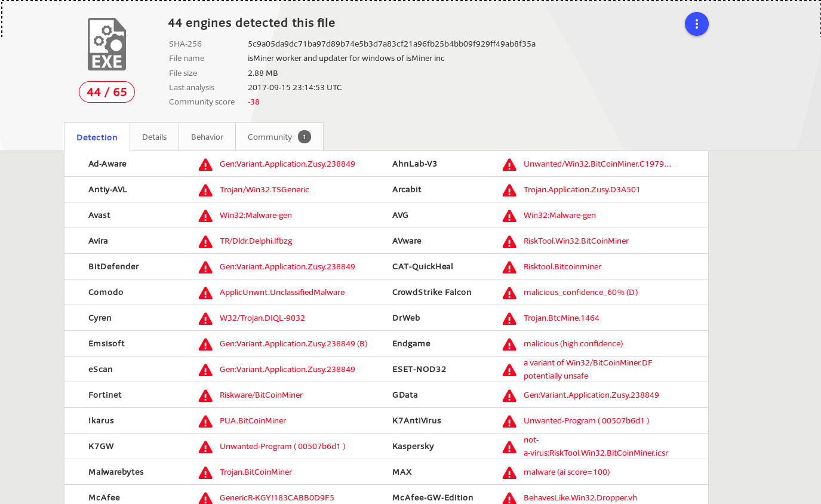The height and width of the screenshot is (504, 821).
Task: Click the Trojan.BitCoinMiner result by Malwarebytes
Action: (256, 472)
